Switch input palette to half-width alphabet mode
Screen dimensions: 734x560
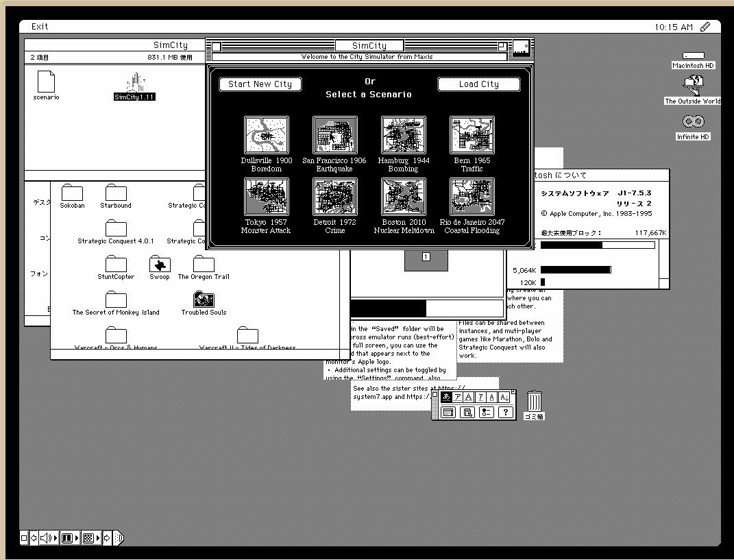pyautogui.click(x=491, y=397)
